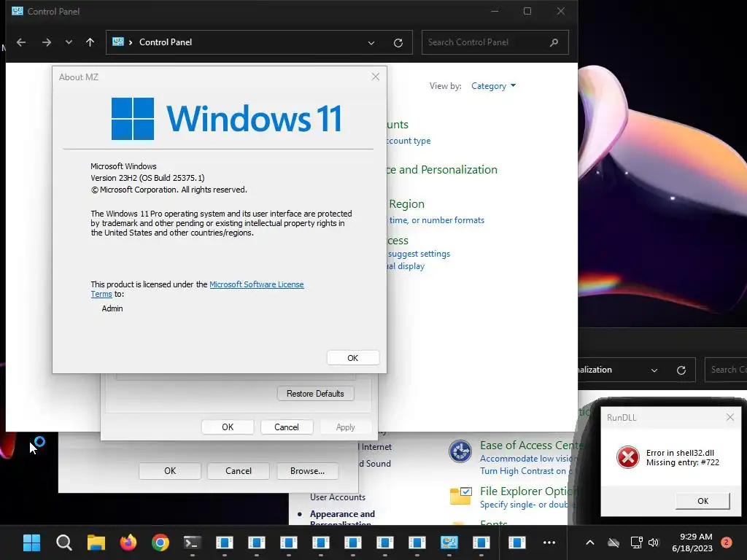This screenshot has width=747, height=560.
Task: Open File Explorer Options link
Action: pos(530,491)
